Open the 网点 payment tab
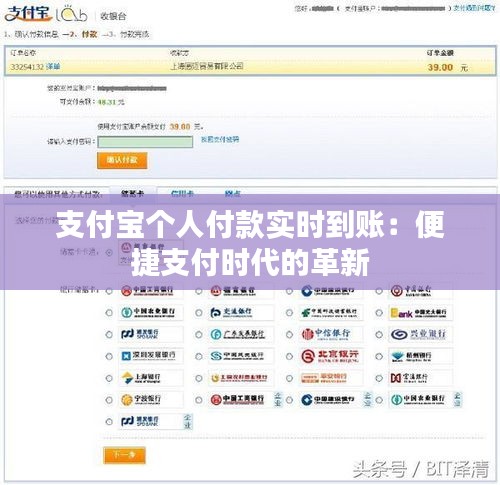The image size is (500, 485). click(x=233, y=193)
